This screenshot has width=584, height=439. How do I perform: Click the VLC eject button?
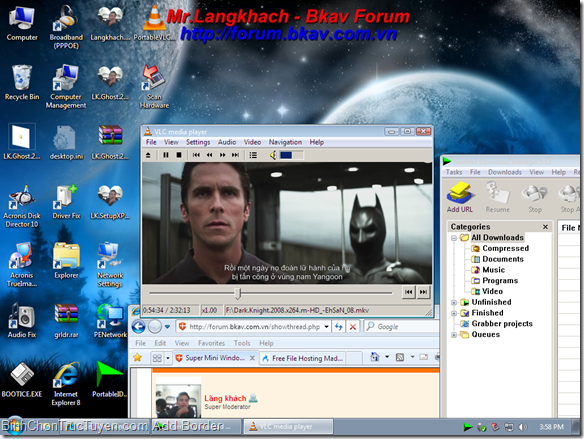tap(148, 155)
